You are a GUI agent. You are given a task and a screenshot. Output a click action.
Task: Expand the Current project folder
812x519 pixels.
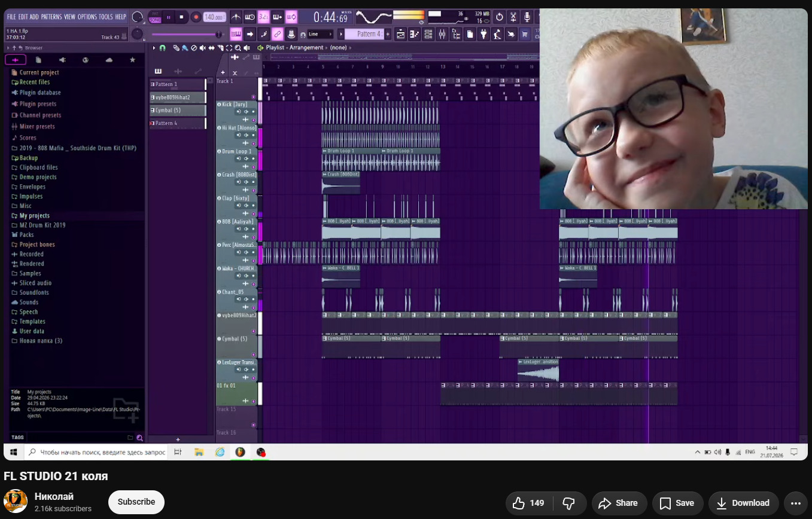(39, 72)
